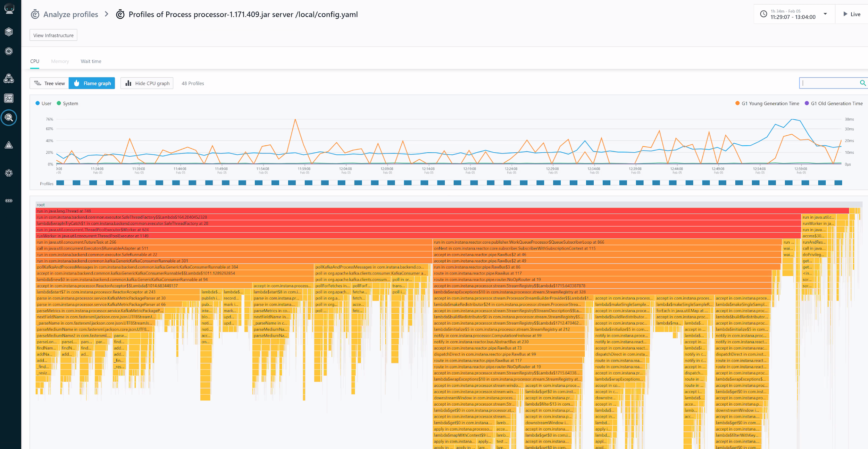Select the first profile marker on timeline

tap(60, 183)
